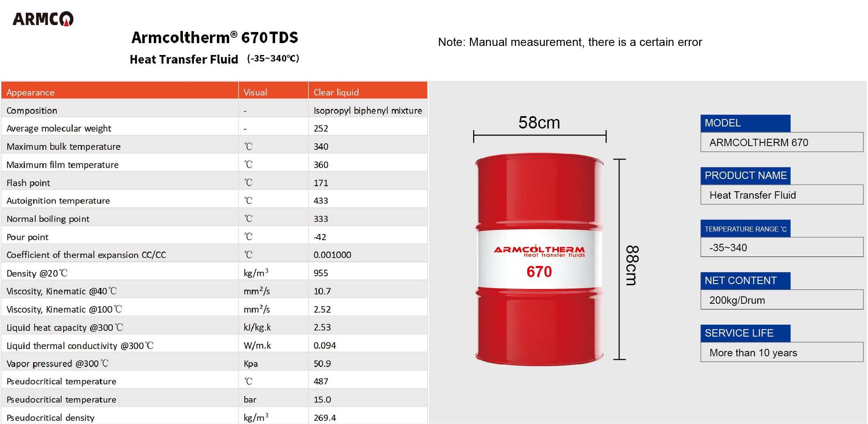Select 'Liquid heat capacity @300℃' label
Viewport: 868px width, 424px height.
tap(65, 327)
